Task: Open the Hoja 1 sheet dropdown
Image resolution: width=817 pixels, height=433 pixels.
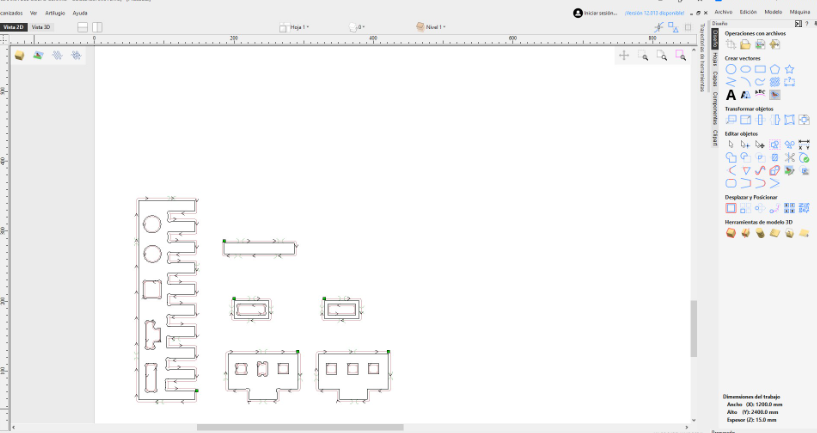Action: coord(294,27)
